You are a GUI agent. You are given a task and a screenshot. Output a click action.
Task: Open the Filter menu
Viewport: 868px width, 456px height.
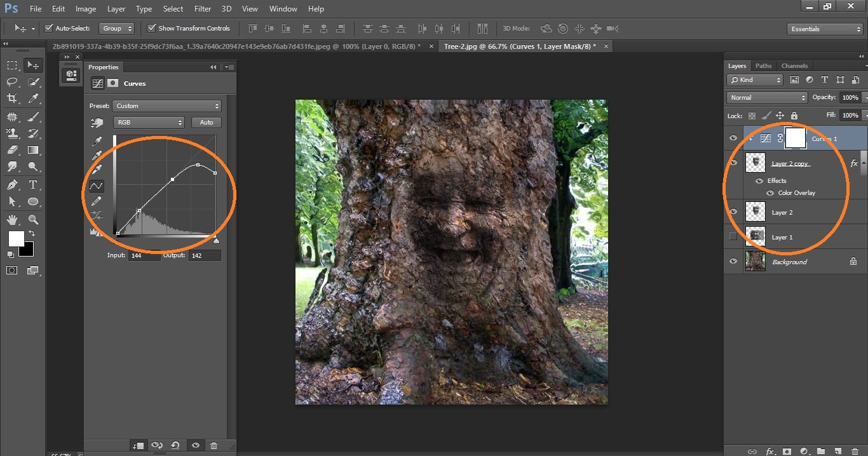tap(202, 8)
